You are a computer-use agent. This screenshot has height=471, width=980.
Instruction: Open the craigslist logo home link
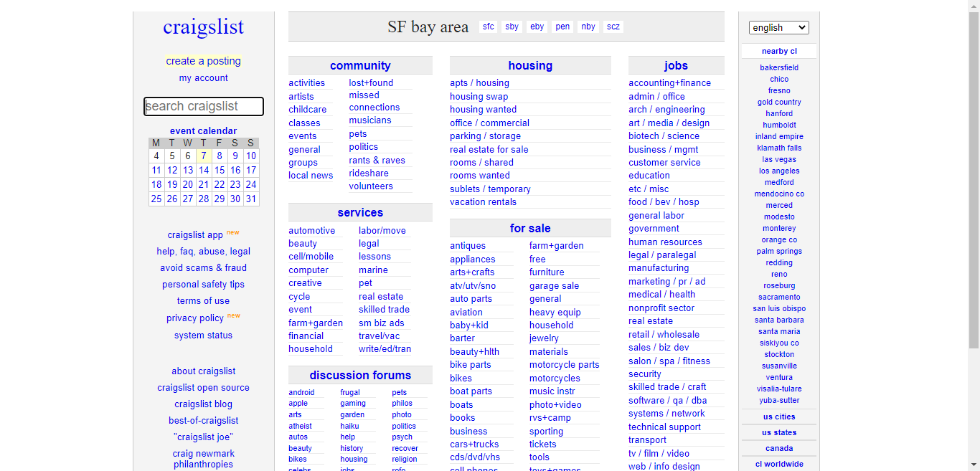203,27
